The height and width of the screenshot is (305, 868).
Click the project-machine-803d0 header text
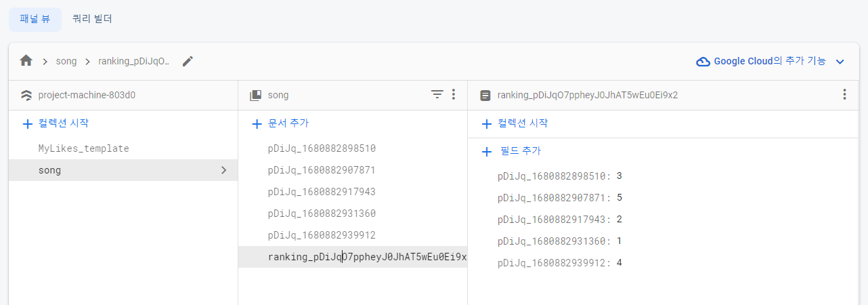tap(87, 96)
